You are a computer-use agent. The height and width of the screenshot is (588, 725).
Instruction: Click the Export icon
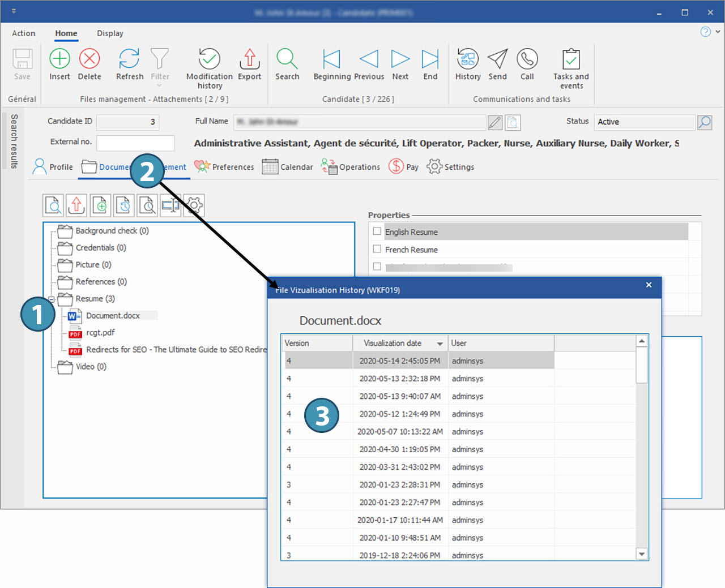click(x=249, y=59)
